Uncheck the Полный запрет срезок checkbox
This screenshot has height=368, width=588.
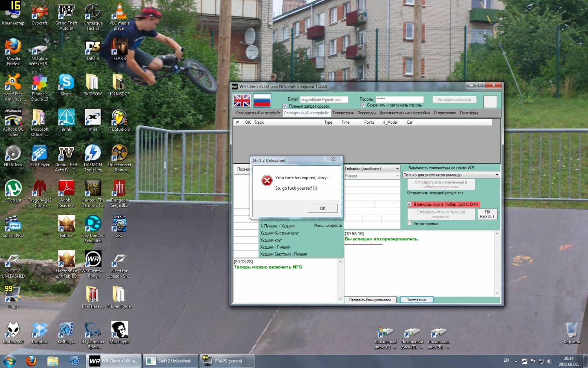pos(285,106)
